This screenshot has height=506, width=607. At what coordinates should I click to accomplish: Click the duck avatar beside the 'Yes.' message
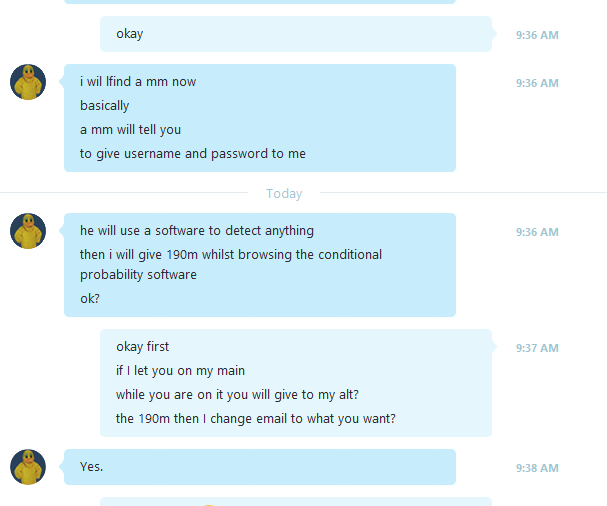coord(28,467)
